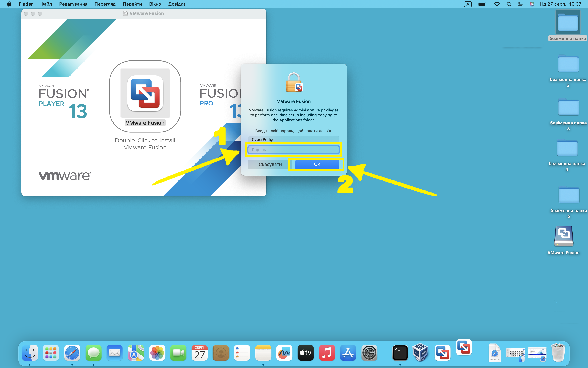Open Music from the Dock

tap(327, 353)
